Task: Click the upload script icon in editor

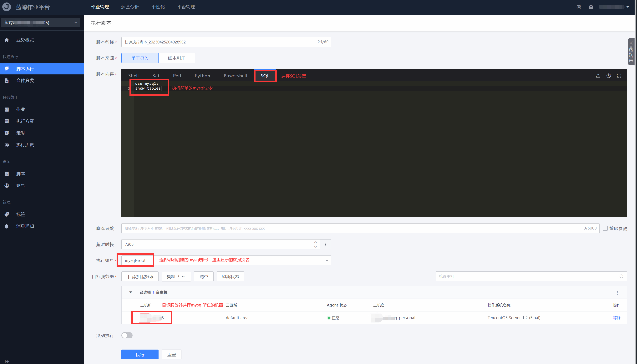Action: pos(598,76)
